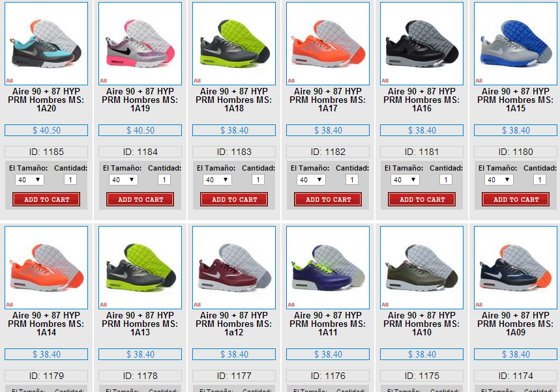Viewport: 560px width, 392px height.
Task: Add the 1A15 sneaker to cart
Action: point(516,199)
